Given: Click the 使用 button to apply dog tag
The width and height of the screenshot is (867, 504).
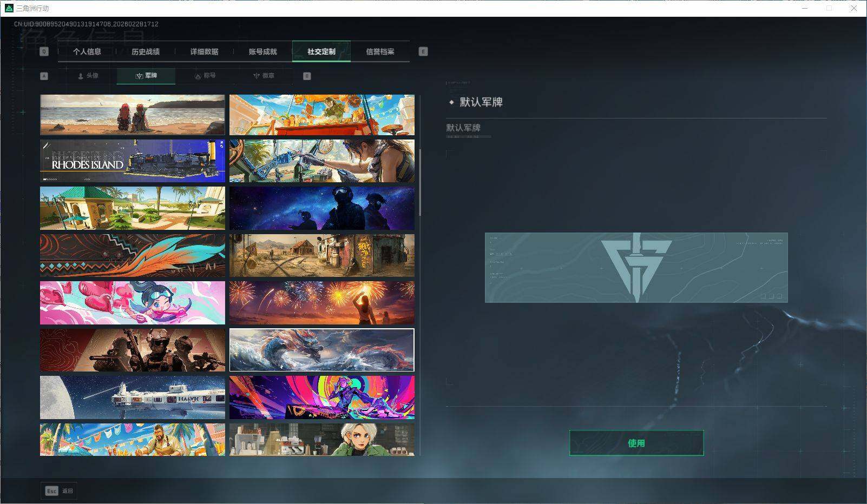Looking at the screenshot, I should [x=636, y=443].
